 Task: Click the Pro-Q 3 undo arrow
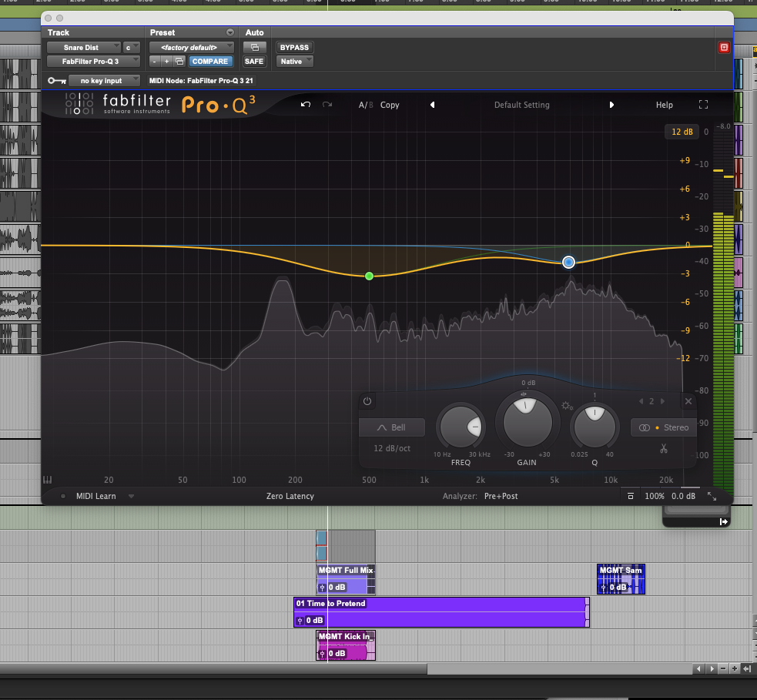pos(305,105)
